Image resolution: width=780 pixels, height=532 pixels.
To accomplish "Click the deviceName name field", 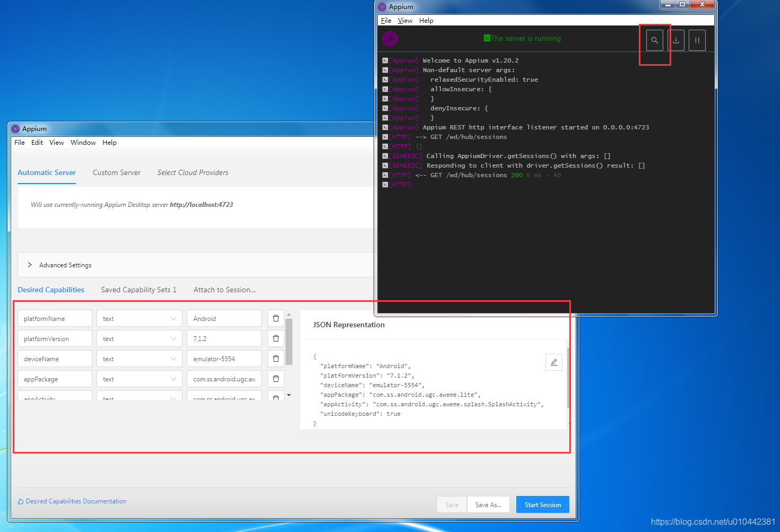I will 55,359.
